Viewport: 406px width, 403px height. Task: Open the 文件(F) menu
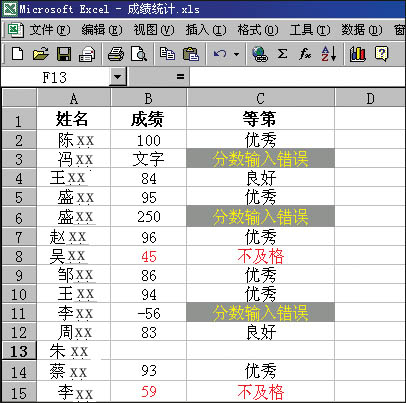pyautogui.click(x=50, y=30)
